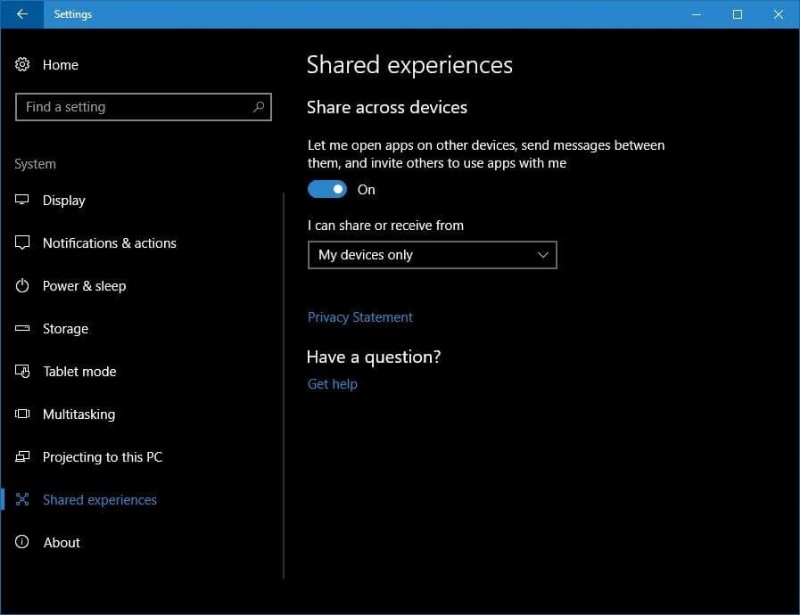Image resolution: width=800 pixels, height=615 pixels.
Task: Expand the share or receive from selector
Action: [432, 255]
